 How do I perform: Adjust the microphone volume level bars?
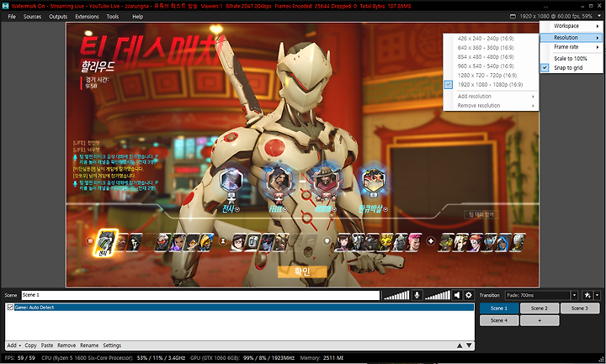(396, 296)
